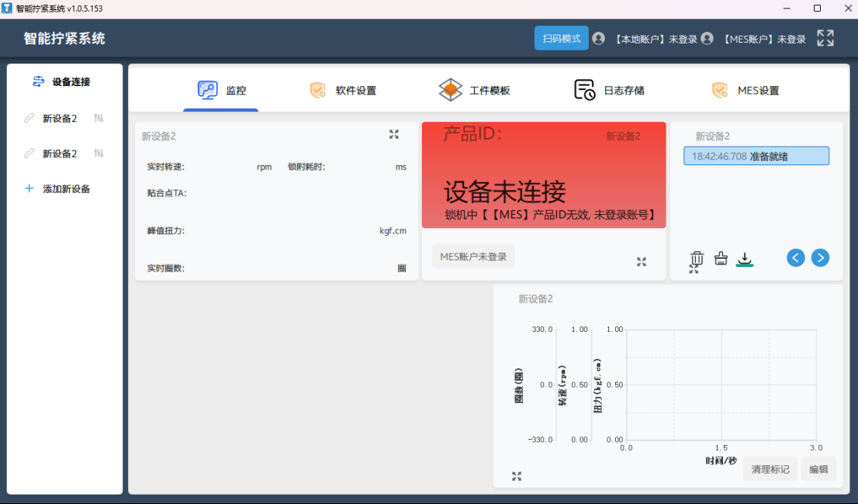Click the link icon of the second 新设备2 sidebar entry
Image resolution: width=858 pixels, height=504 pixels.
coord(29,154)
